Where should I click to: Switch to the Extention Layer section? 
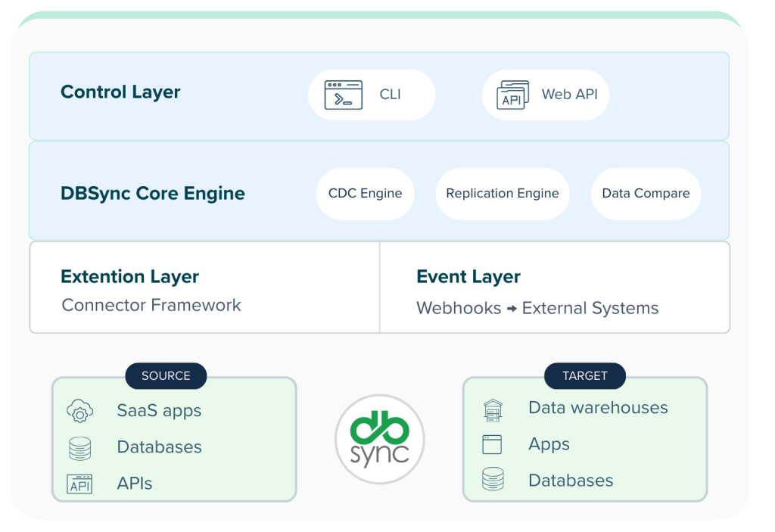click(x=129, y=276)
